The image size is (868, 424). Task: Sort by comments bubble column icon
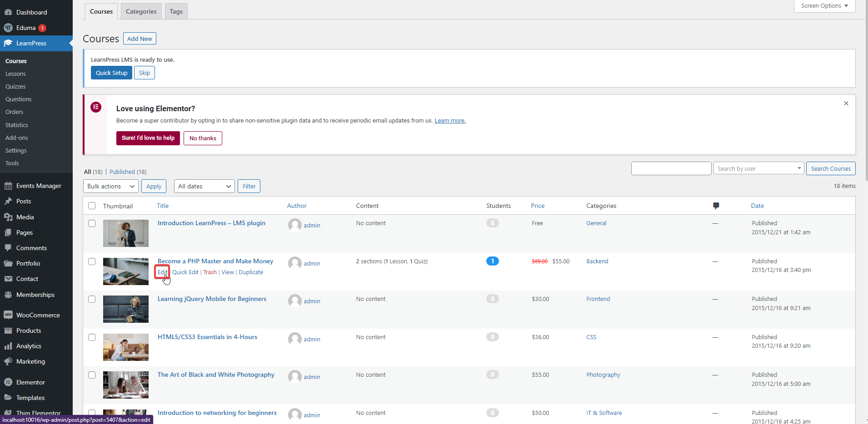[716, 206]
